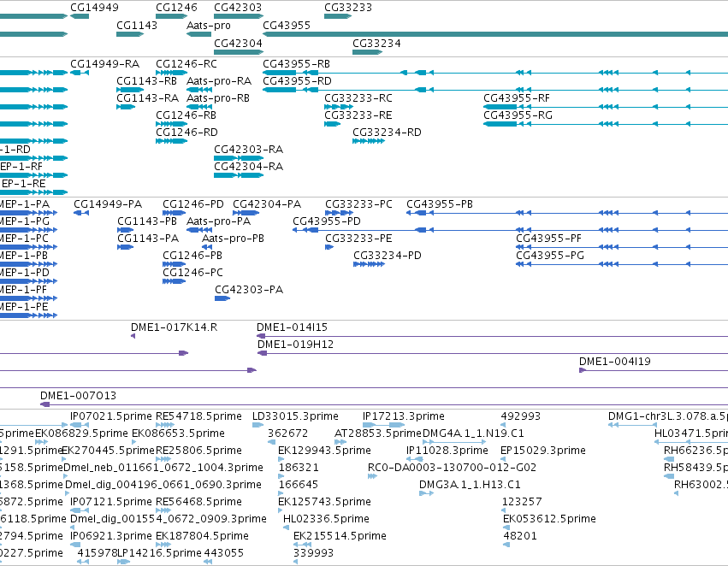This screenshot has width=728, height=566.
Task: Select protein CG43955-PF
Action: point(548,239)
